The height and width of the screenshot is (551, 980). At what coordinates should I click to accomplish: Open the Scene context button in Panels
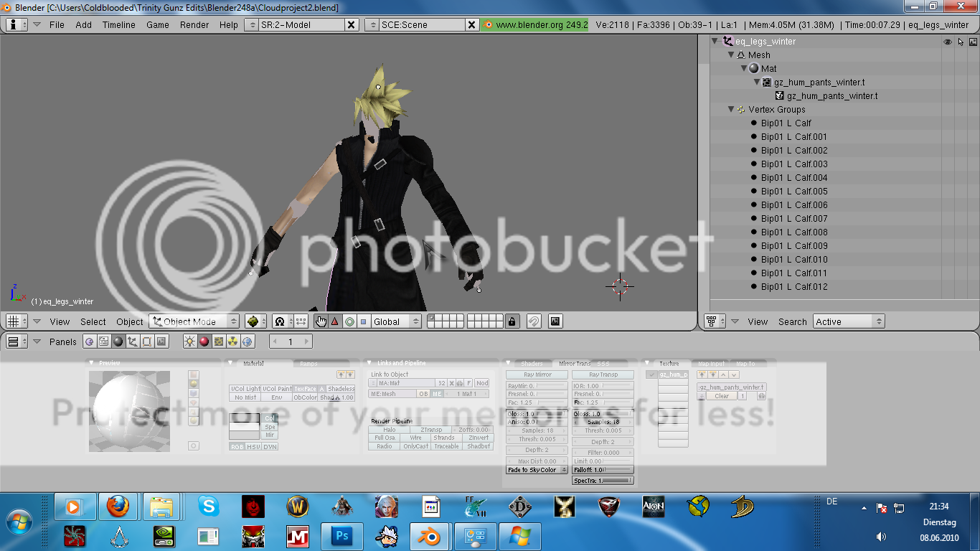[161, 342]
